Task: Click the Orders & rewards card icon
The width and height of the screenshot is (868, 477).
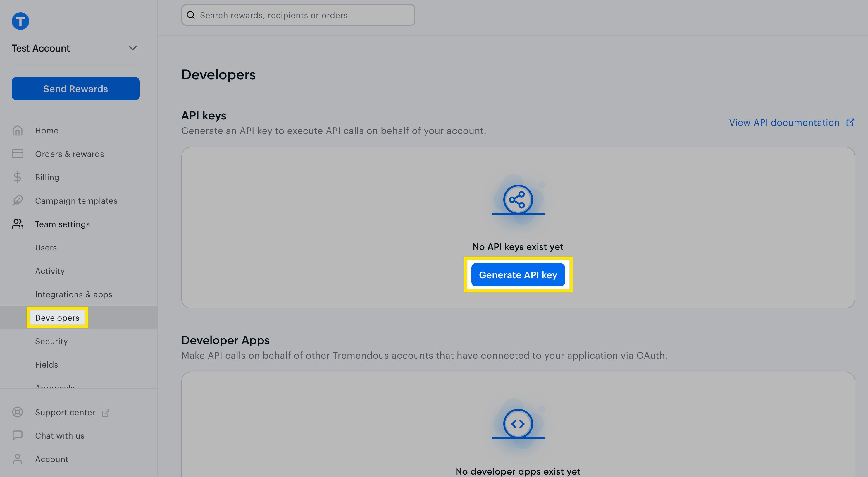Action: coord(18,154)
